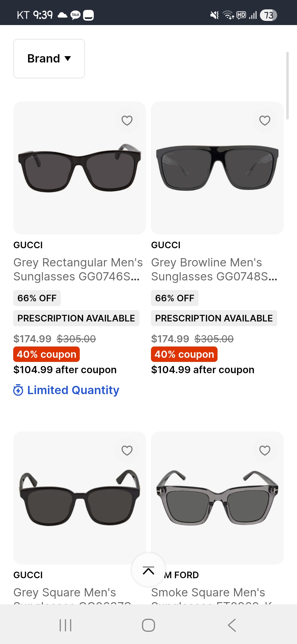
Task: Tap the Limited Quantity timer icon
Action: click(18, 390)
